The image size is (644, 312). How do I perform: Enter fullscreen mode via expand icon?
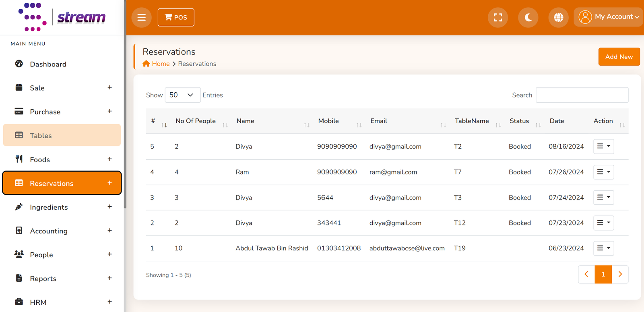coord(498,17)
